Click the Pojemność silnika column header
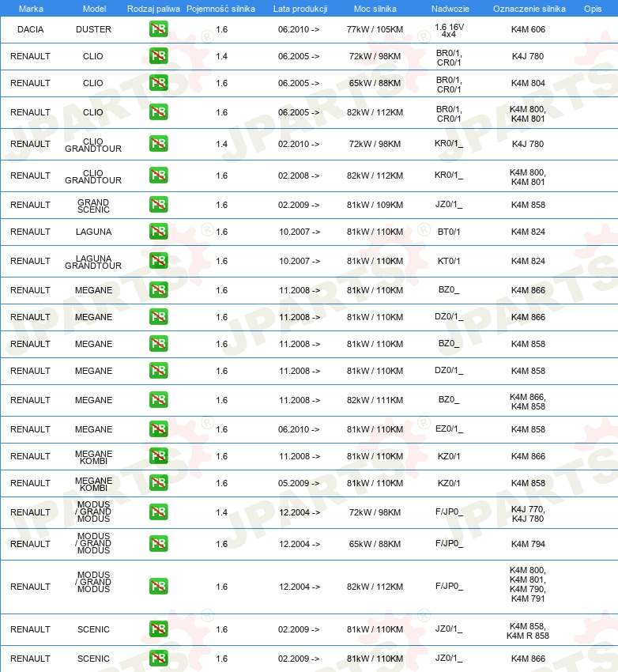This screenshot has width=618, height=672. point(220,9)
